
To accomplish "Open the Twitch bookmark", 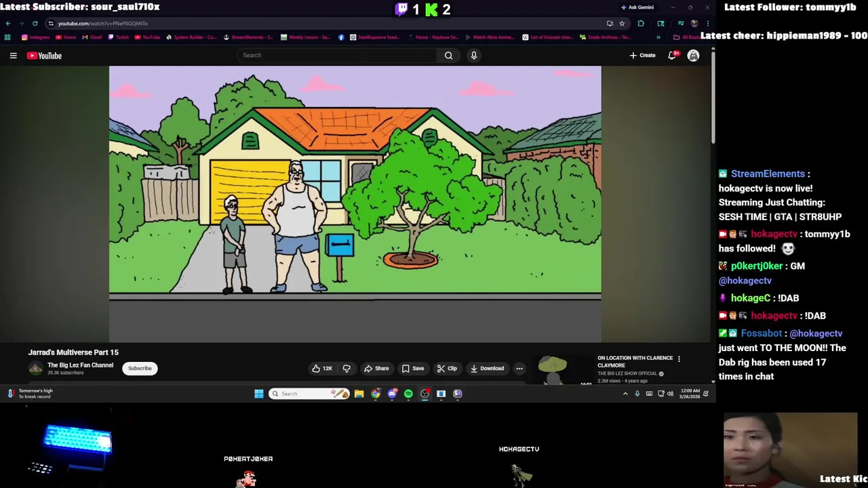I will tap(119, 37).
